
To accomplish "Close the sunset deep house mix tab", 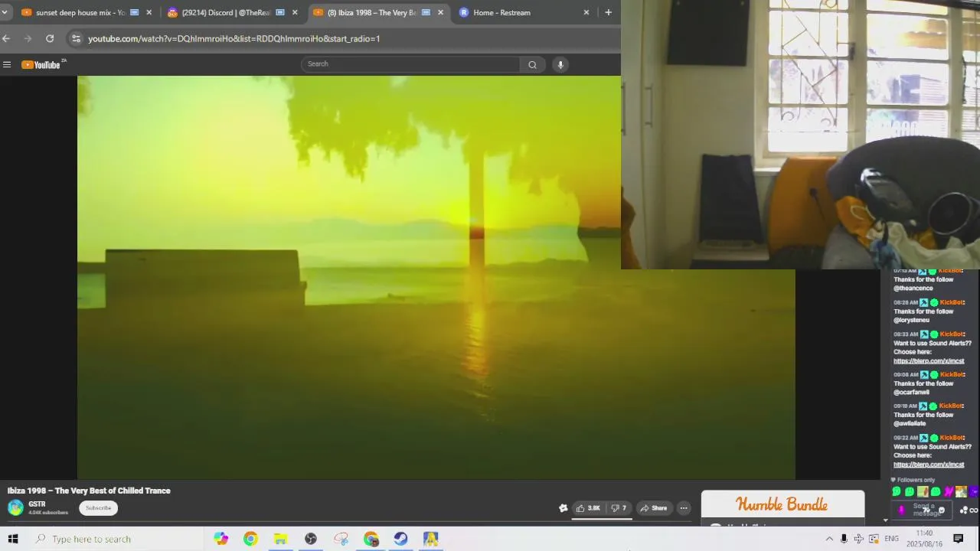I will point(149,12).
